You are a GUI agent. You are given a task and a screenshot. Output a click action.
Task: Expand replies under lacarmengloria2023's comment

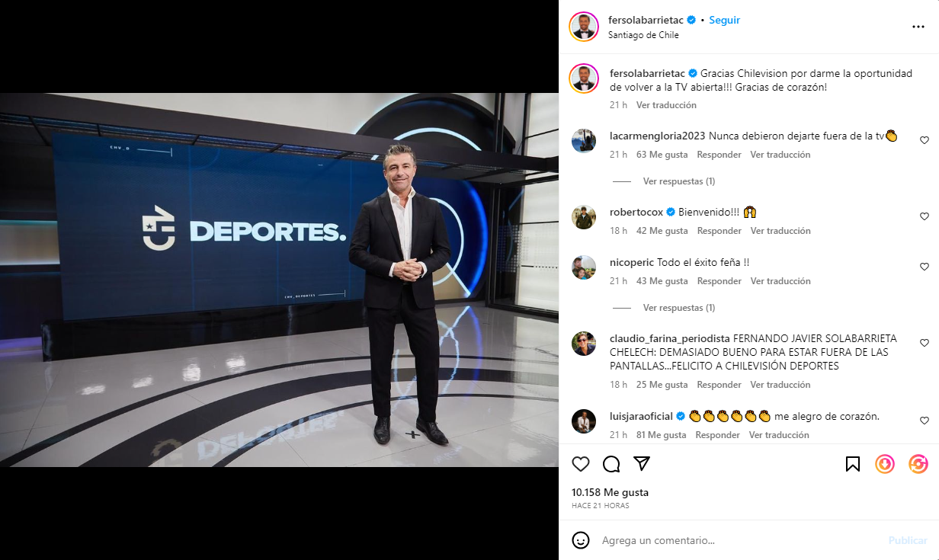[x=678, y=181]
